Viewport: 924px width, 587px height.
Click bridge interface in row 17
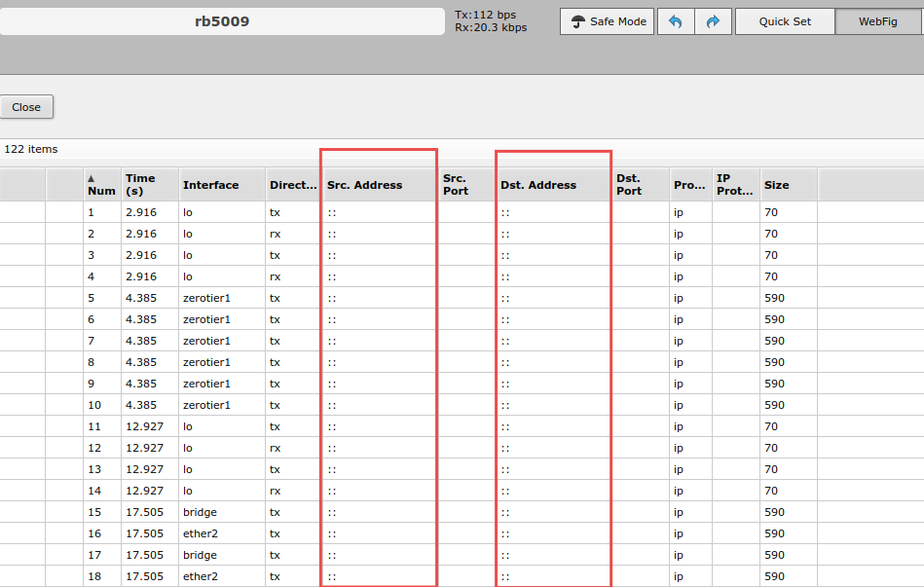coord(201,555)
